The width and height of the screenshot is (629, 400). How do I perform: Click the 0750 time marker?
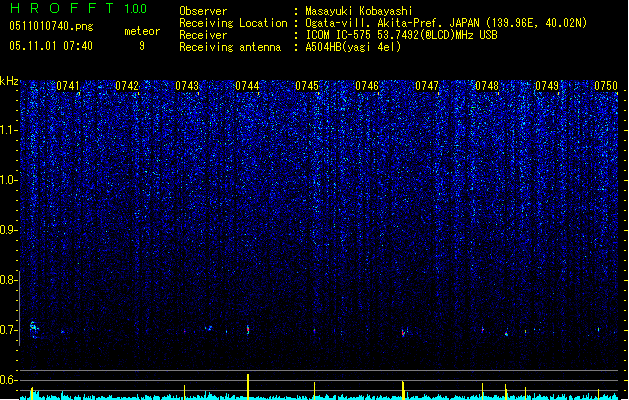606,86
